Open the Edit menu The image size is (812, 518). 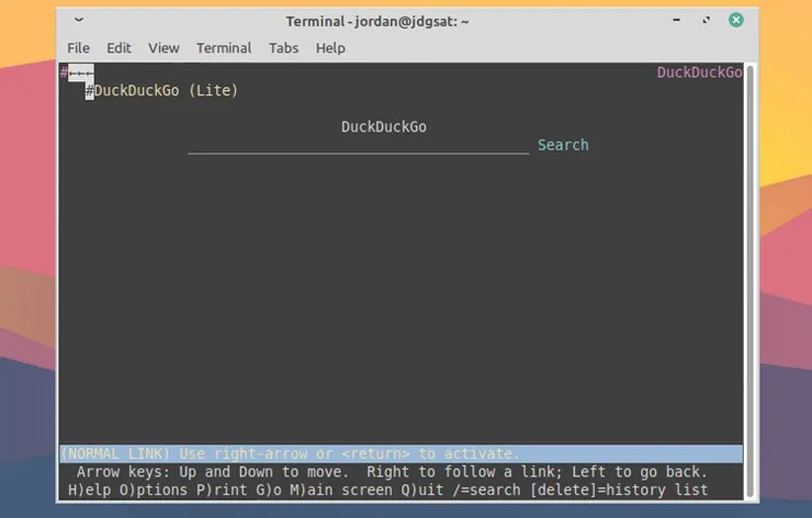(x=119, y=48)
